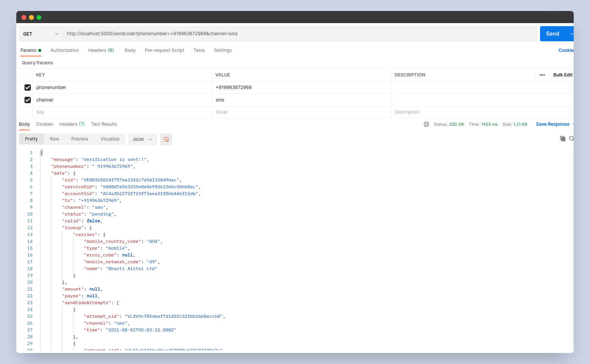
Task: Click the search response magnifier icon
Action: tap(571, 139)
